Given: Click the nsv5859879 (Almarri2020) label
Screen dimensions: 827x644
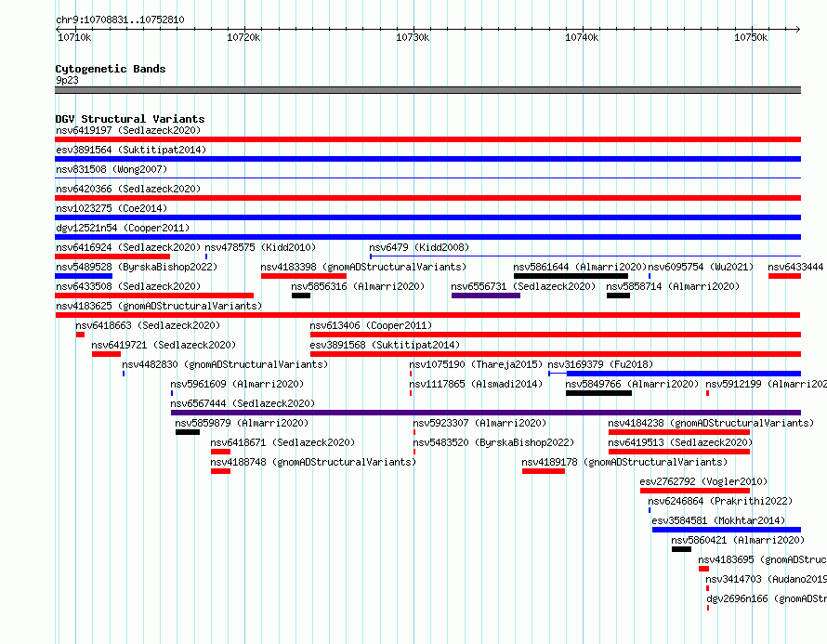Looking at the screenshot, I should click(242, 423).
